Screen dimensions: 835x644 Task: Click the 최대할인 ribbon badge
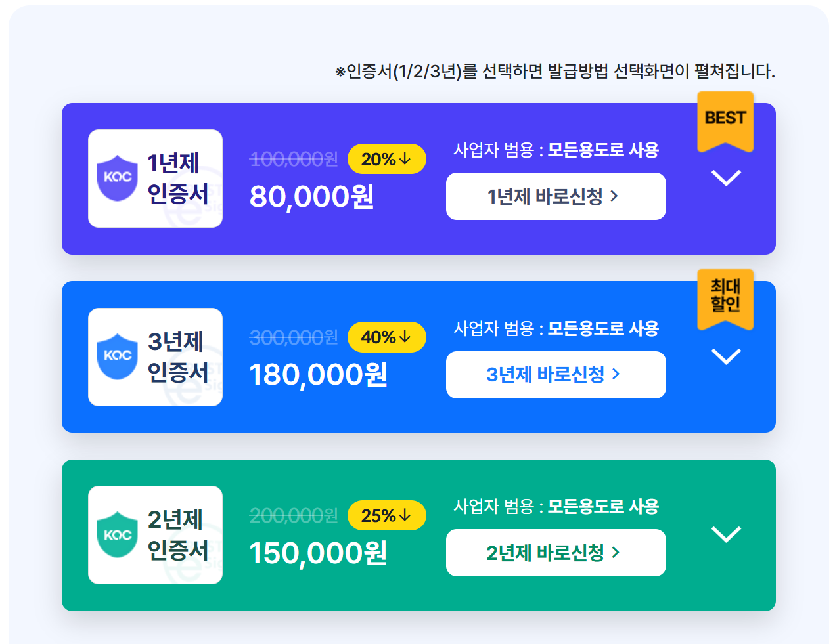coord(725,299)
